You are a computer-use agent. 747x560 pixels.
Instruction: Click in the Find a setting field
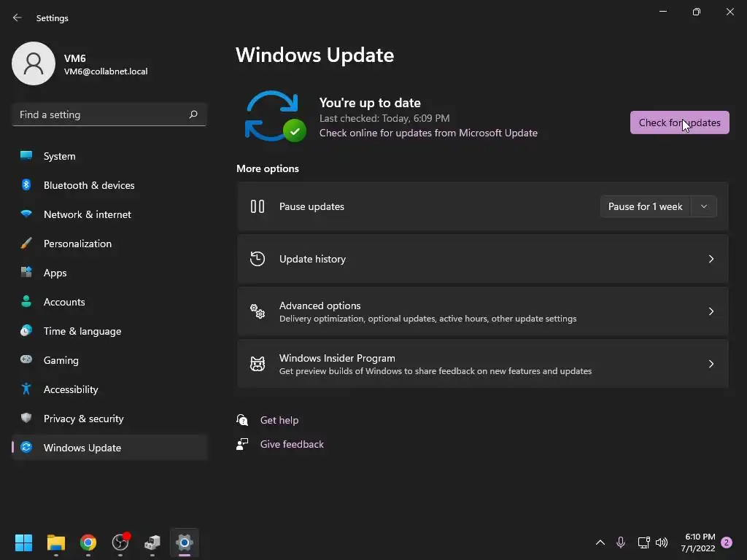tap(109, 114)
